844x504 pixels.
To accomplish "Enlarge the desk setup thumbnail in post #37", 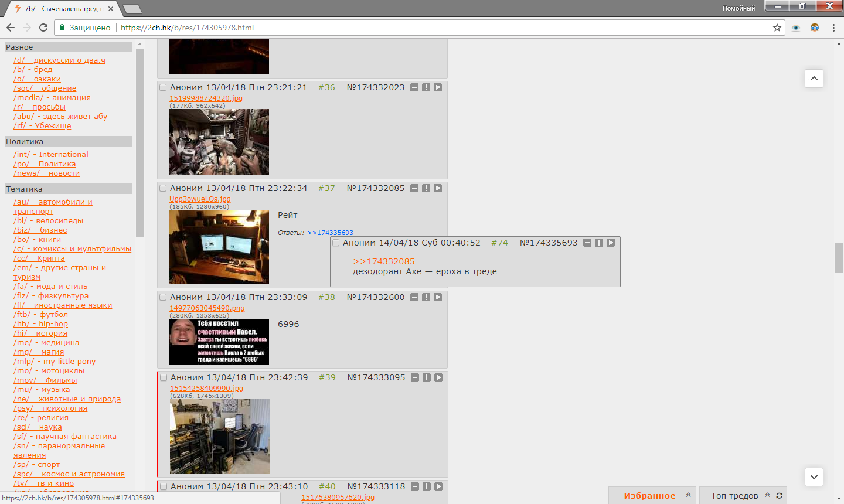I will point(219,247).
